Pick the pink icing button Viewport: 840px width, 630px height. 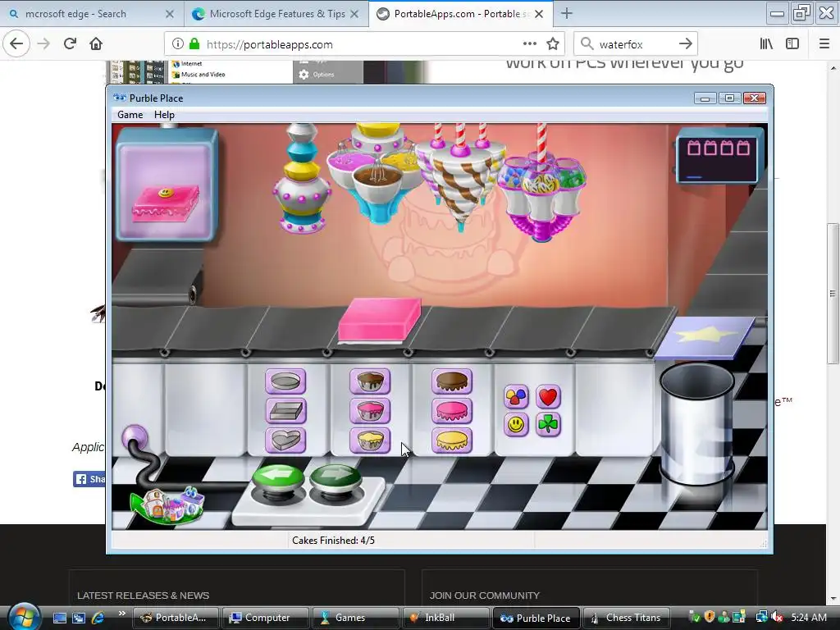[452, 411]
